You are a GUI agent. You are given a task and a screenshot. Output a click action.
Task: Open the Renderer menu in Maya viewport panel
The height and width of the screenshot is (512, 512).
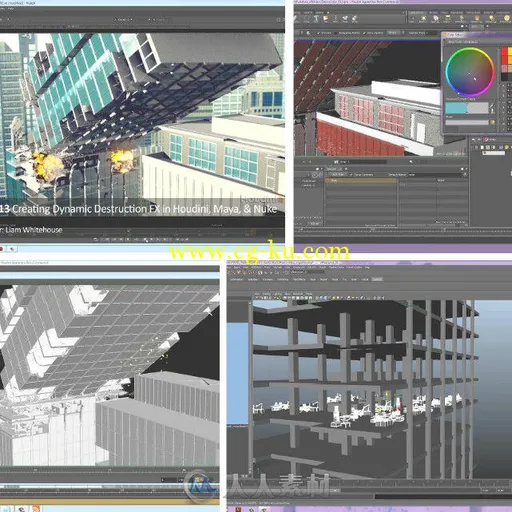[298, 294]
